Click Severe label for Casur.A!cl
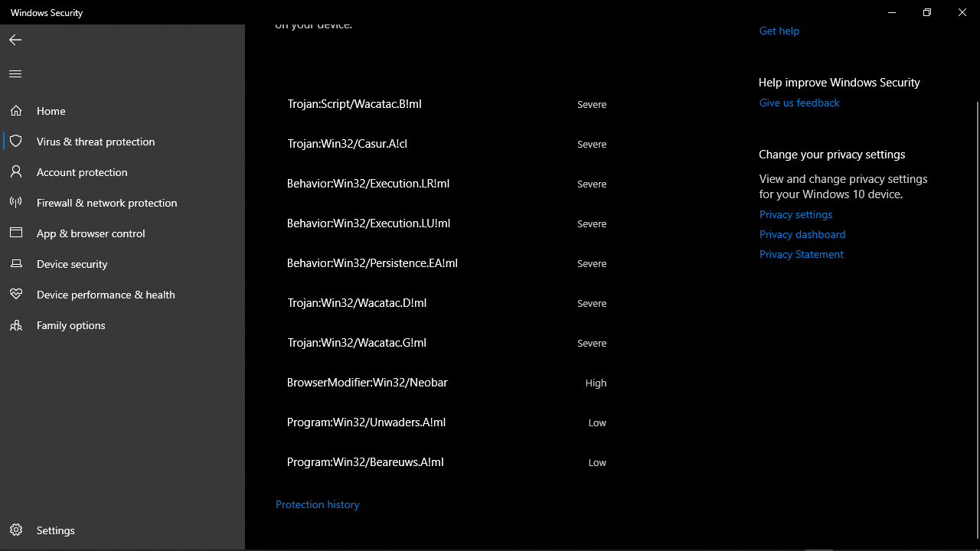 592,144
